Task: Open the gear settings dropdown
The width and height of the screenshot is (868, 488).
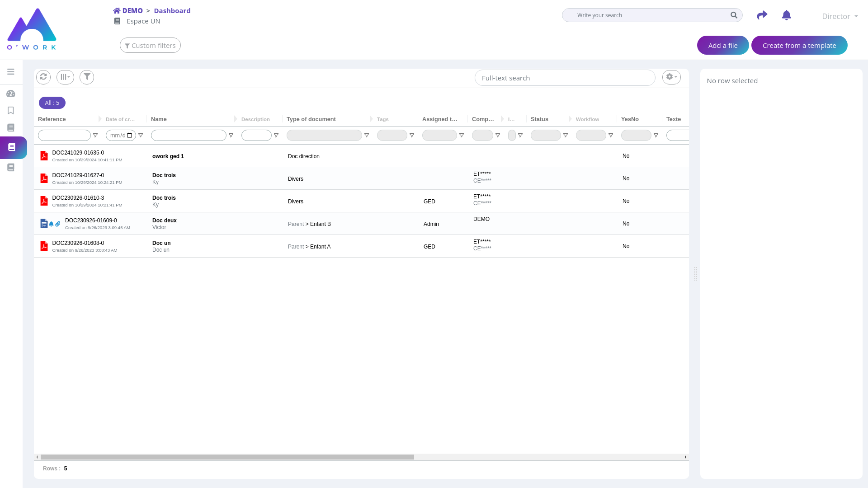Action: tap(671, 77)
